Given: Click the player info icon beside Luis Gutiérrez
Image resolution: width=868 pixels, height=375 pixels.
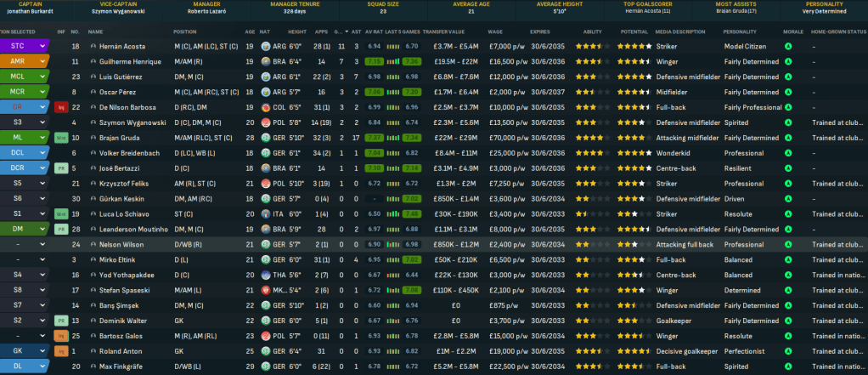Looking at the screenshot, I should (x=91, y=77).
